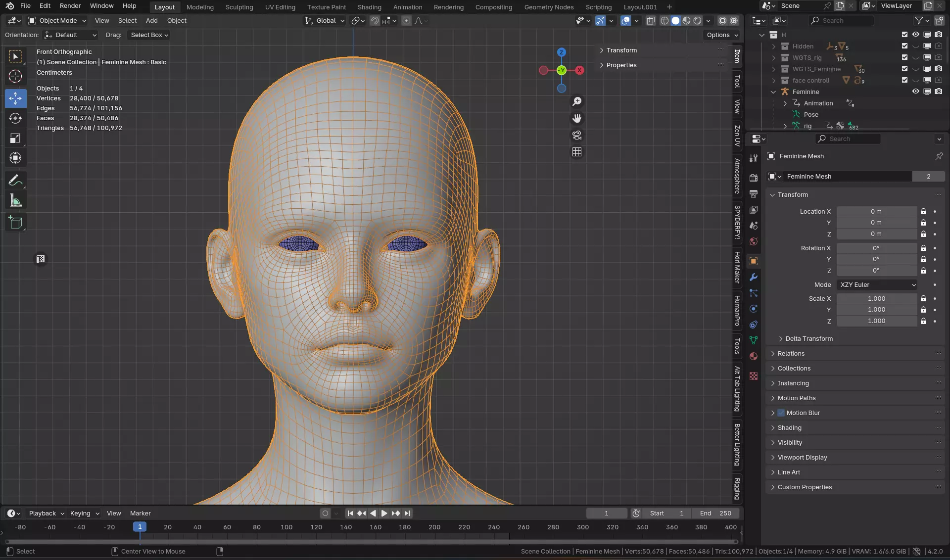Select the Annotate tool
Screen dimensions: 950x560
[15, 181]
